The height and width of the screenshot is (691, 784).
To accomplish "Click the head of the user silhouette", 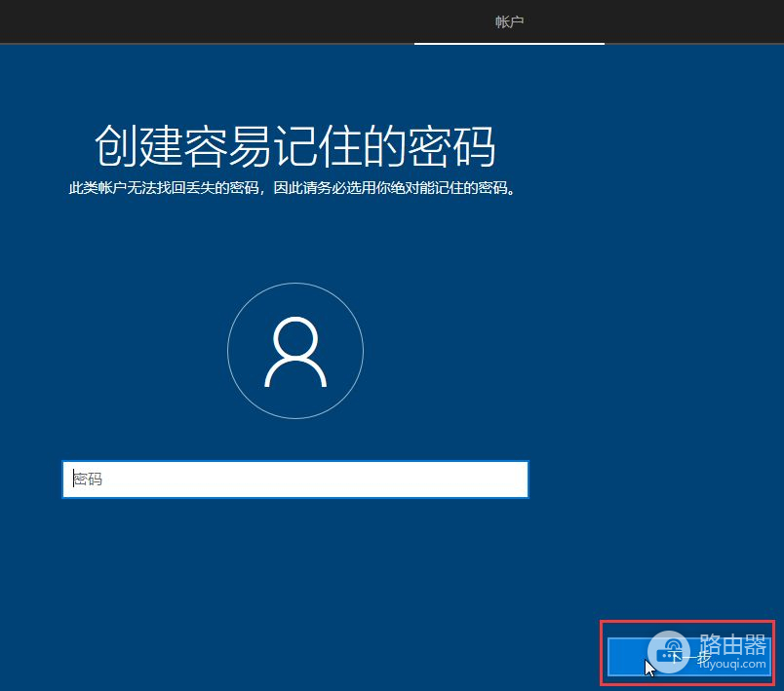I will pos(294,337).
